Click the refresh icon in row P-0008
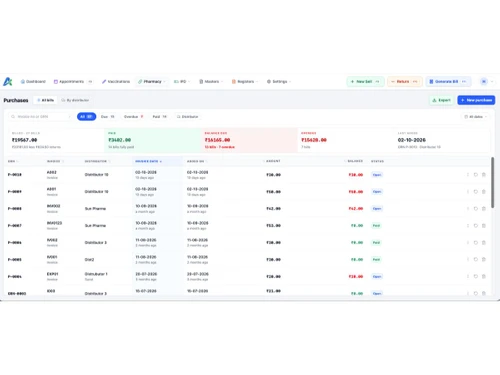 point(476,209)
